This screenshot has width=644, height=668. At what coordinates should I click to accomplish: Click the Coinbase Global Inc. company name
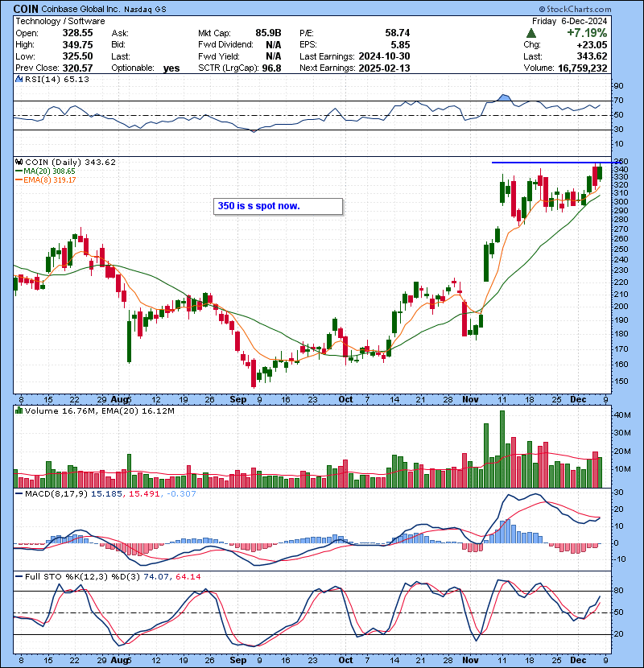[x=80, y=9]
